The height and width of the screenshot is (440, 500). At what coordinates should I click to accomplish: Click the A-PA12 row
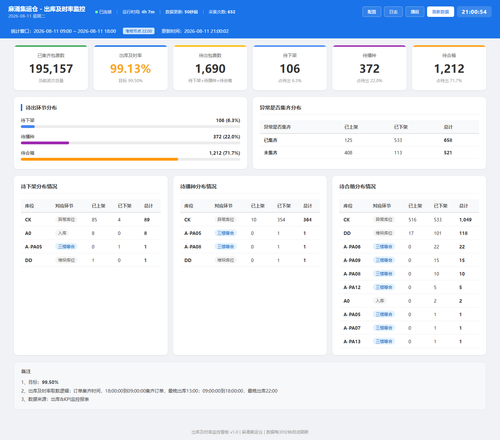(409, 287)
